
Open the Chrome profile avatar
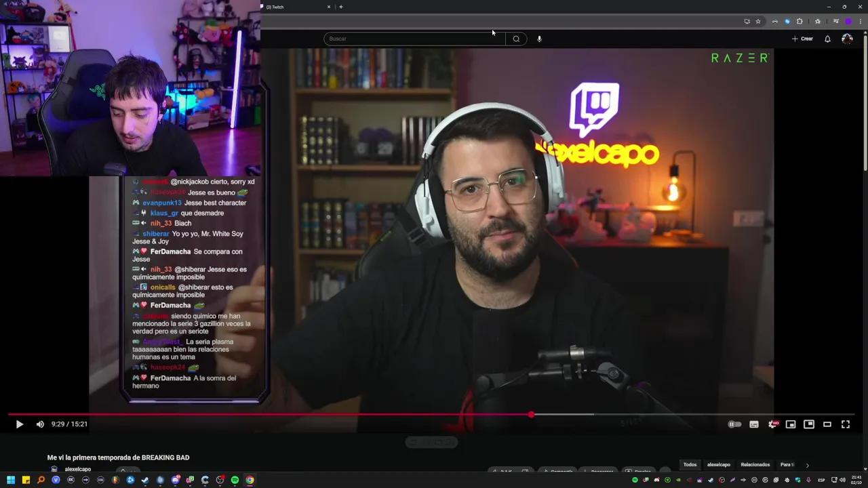tap(848, 21)
